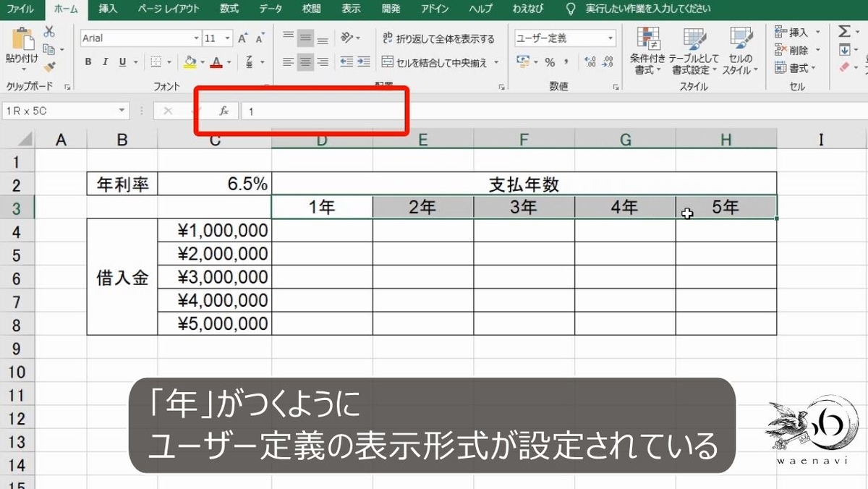Click the phonetic guide (furigana) icon
Image resolution: width=868 pixels, height=489 pixels.
(x=250, y=62)
